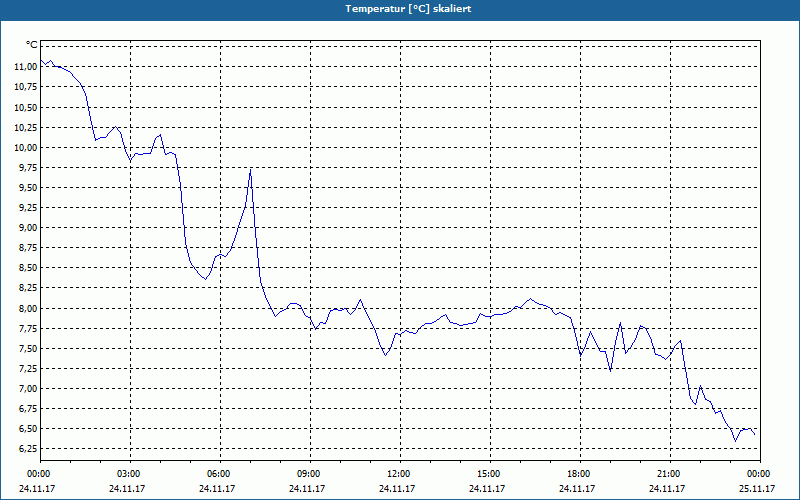Select the 10,00 y-axis label
The width and height of the screenshot is (800, 500).
(x=26, y=148)
